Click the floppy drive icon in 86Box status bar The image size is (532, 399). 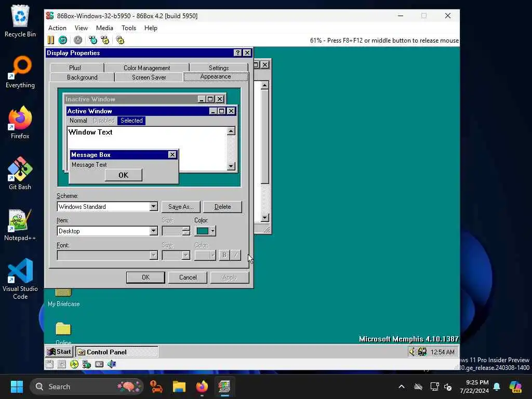[49, 364]
